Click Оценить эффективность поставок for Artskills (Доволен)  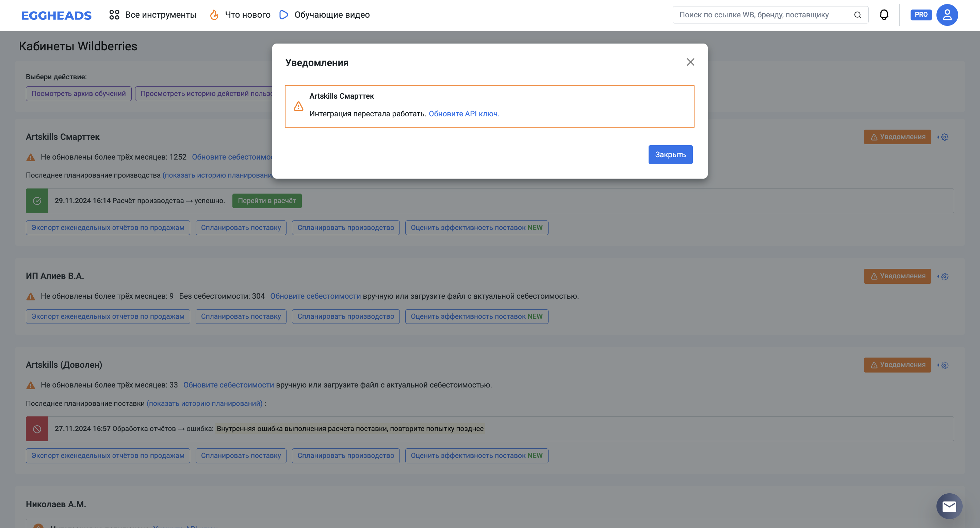pyautogui.click(x=476, y=456)
